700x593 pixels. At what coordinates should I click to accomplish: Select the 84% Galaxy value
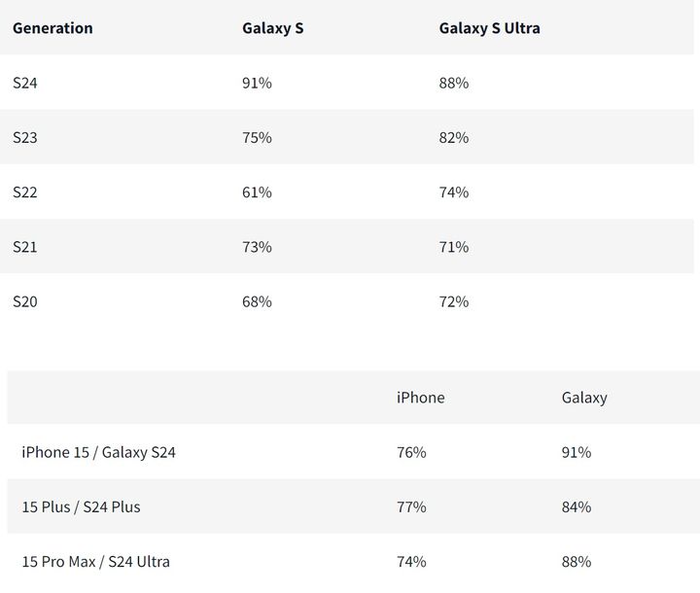(x=577, y=506)
